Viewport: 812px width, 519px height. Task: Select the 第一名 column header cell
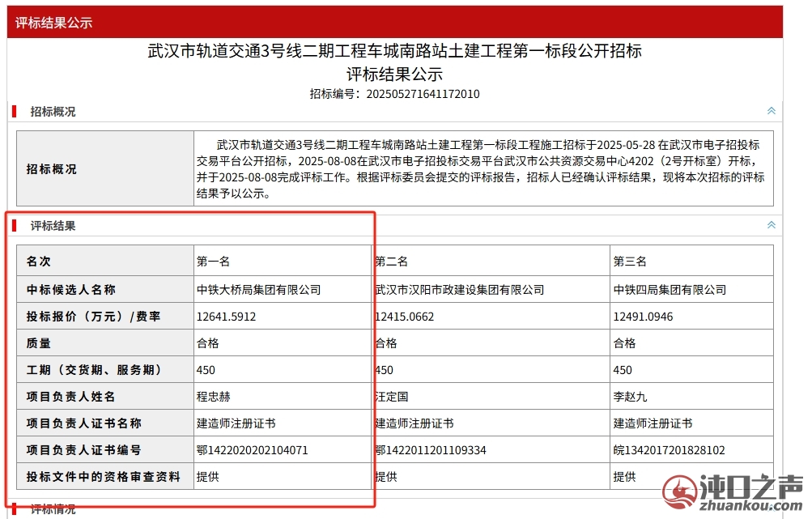coord(214,262)
